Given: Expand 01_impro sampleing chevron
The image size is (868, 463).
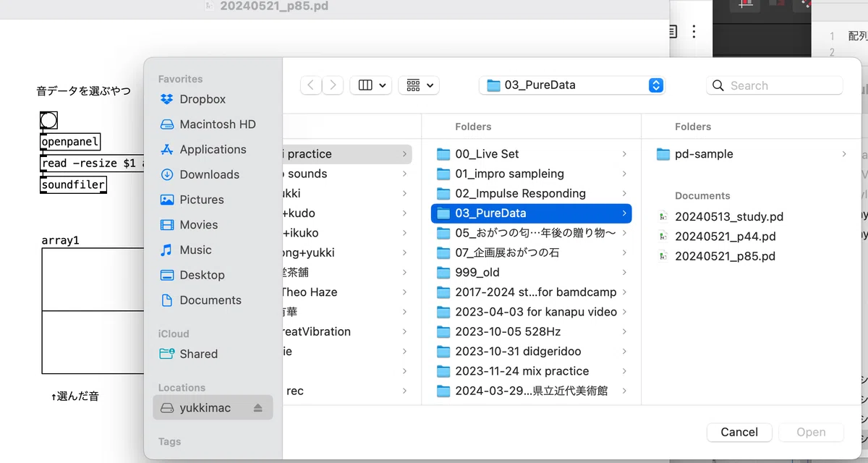Looking at the screenshot, I should coord(624,174).
